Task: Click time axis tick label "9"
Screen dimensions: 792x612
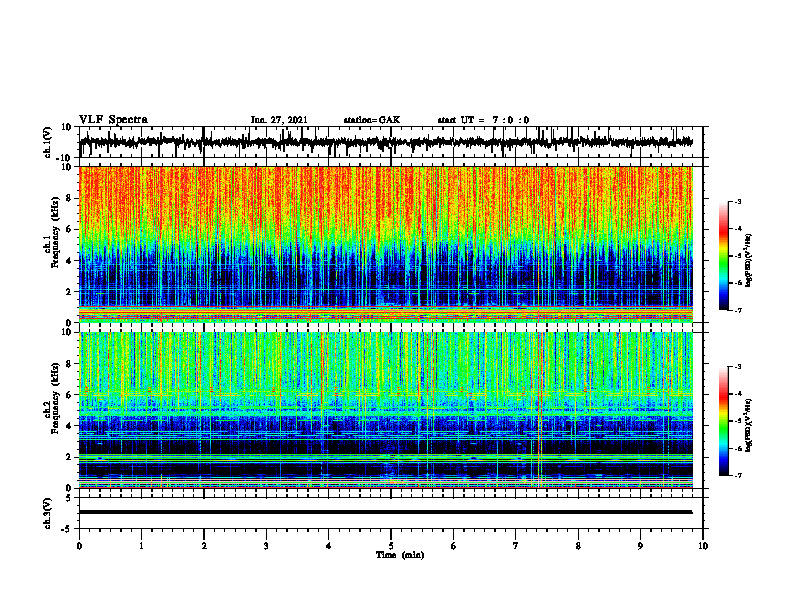Action: click(x=640, y=546)
